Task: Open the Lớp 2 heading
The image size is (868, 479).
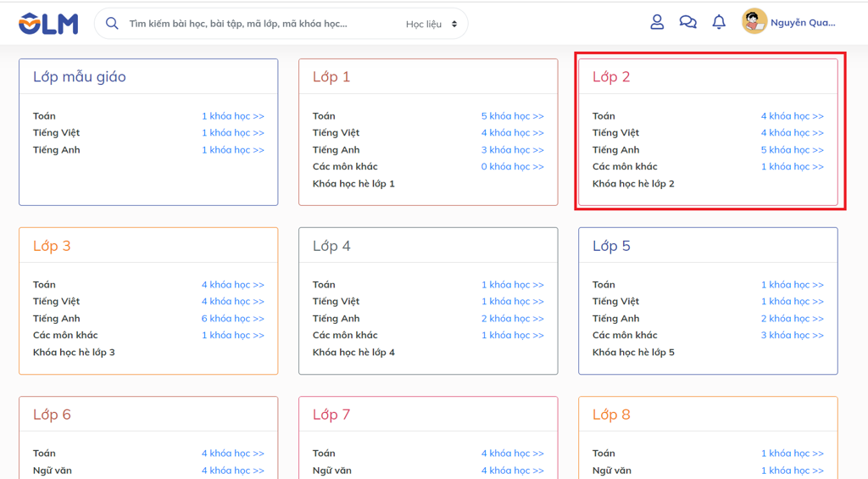Action: (611, 76)
